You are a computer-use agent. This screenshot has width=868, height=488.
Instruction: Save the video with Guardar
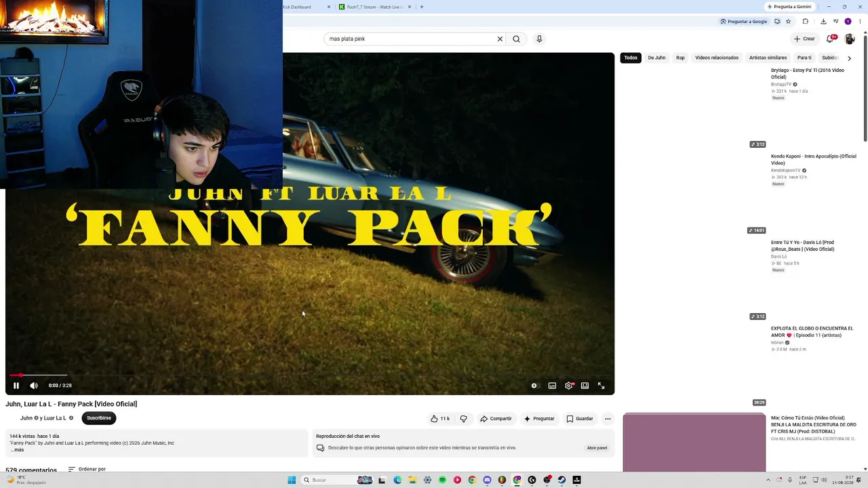(580, 419)
